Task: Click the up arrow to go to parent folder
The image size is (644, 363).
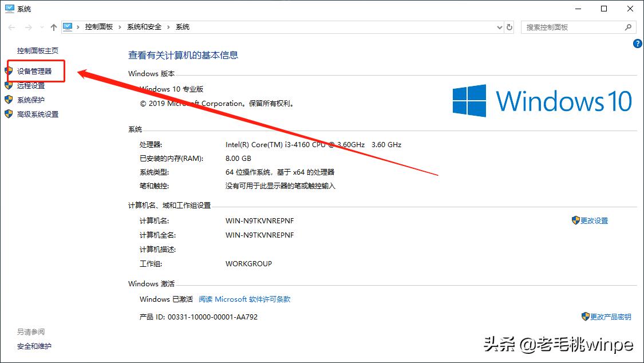Action: [53, 26]
